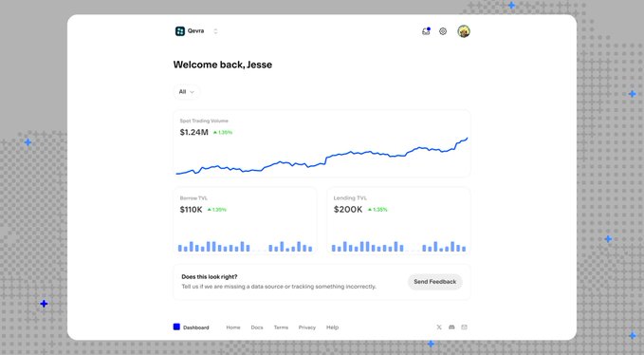
Task: Open the user profile avatar
Action: [x=464, y=31]
